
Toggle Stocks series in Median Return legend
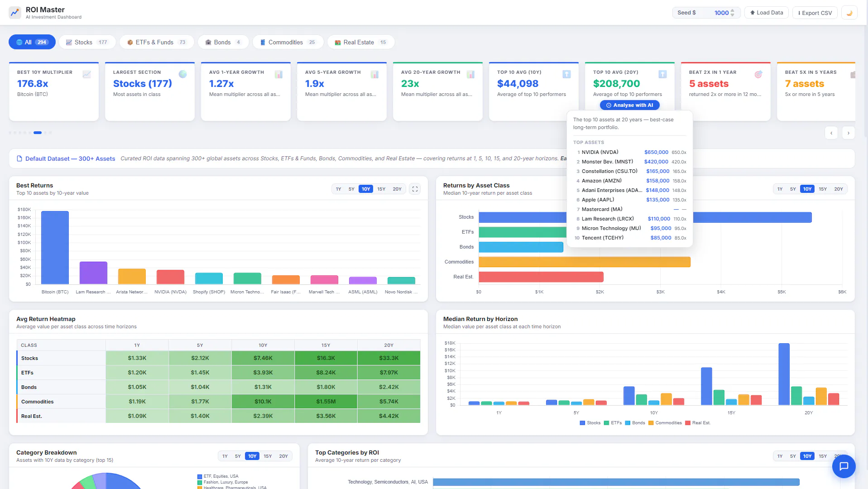[590, 423]
